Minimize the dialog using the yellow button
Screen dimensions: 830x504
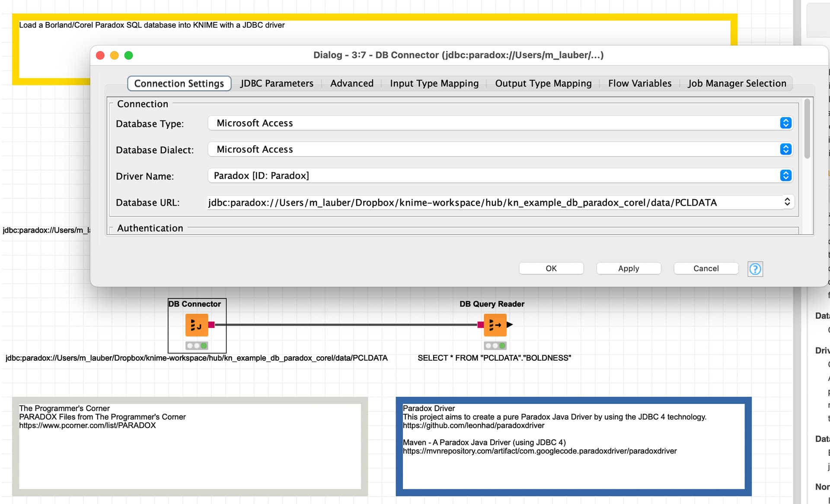pyautogui.click(x=115, y=55)
